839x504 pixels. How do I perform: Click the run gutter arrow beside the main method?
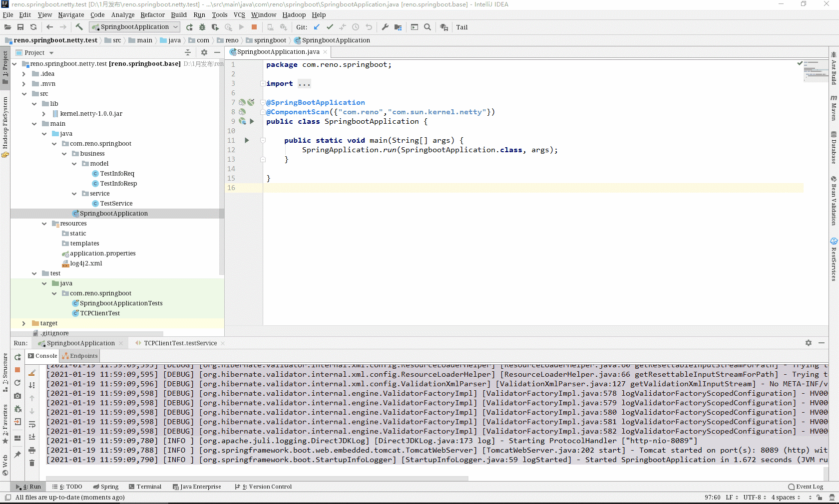[x=247, y=141]
